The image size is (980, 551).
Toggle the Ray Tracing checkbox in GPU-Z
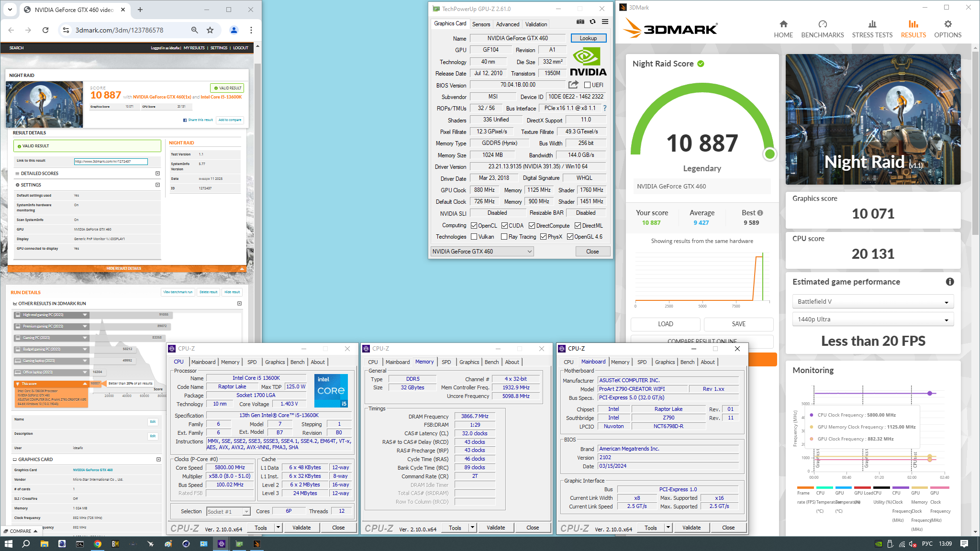pyautogui.click(x=504, y=237)
